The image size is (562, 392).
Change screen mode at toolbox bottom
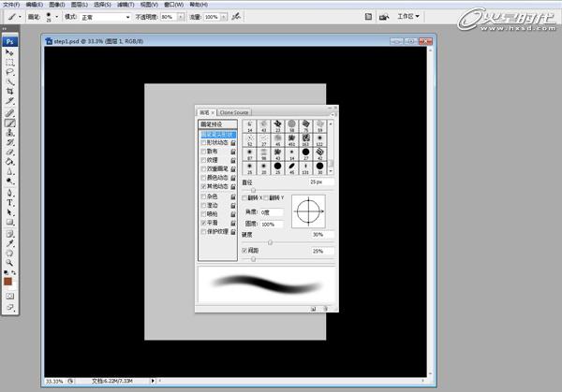(x=9, y=307)
